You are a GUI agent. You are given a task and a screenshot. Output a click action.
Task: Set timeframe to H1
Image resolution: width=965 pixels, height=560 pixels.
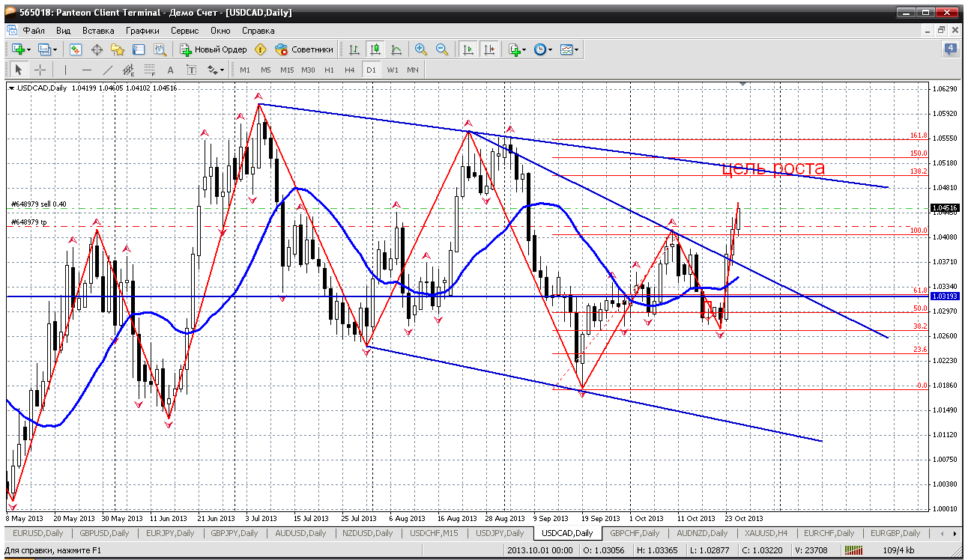329,70
